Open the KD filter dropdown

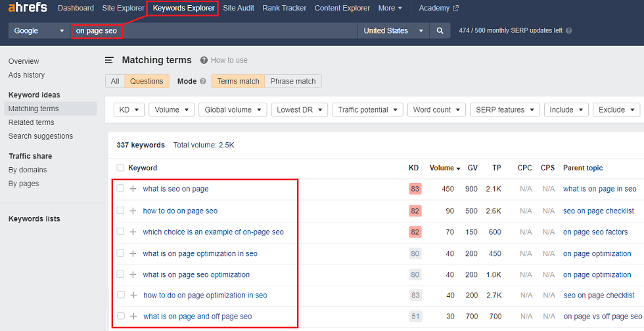point(129,110)
